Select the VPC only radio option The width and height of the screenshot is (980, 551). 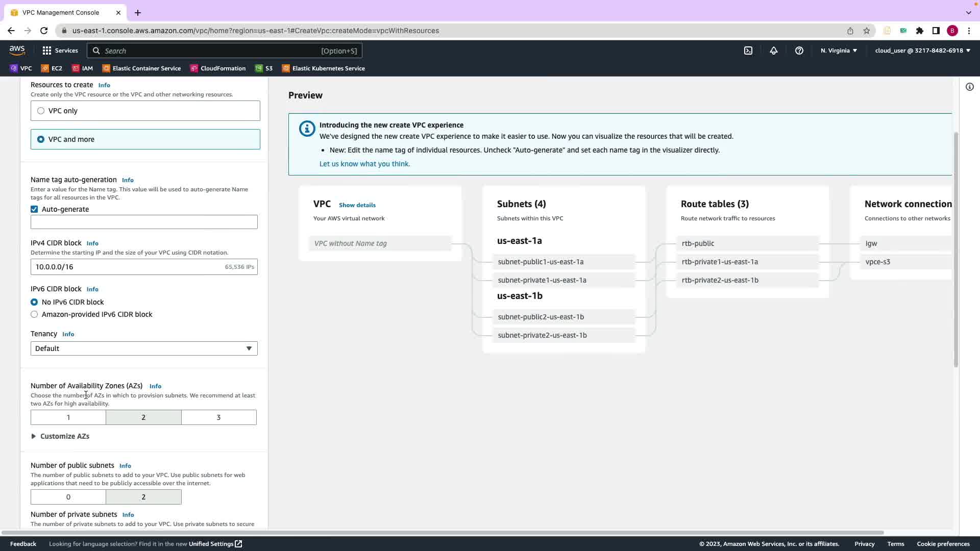(41, 111)
